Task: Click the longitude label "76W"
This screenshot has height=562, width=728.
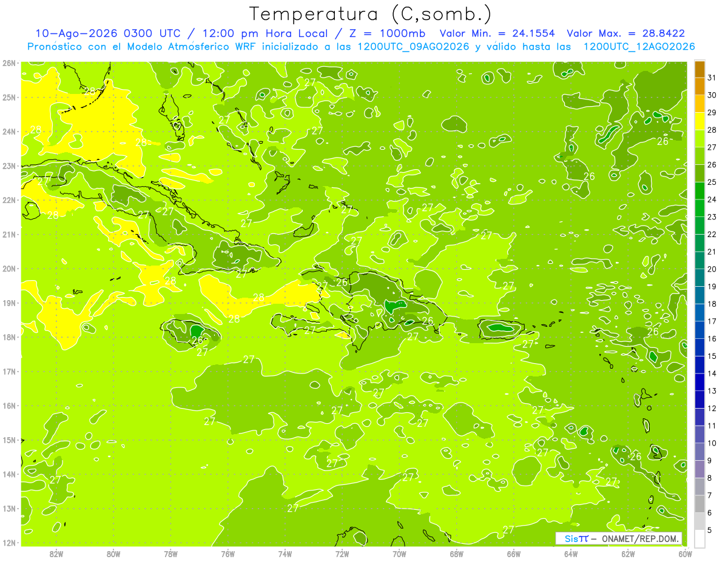Action: (227, 554)
